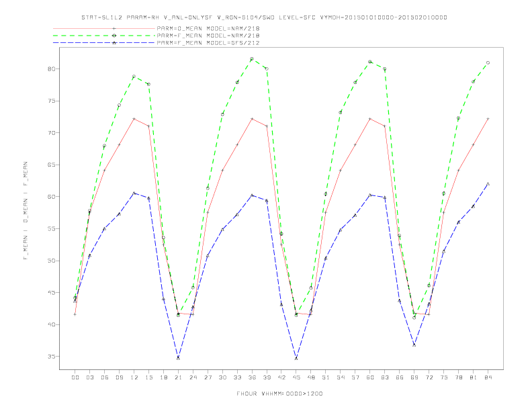532x411 pixels.
Task: Select legend entry PARM=F_MEAN MODEL=GFS/212
Action: point(208,43)
